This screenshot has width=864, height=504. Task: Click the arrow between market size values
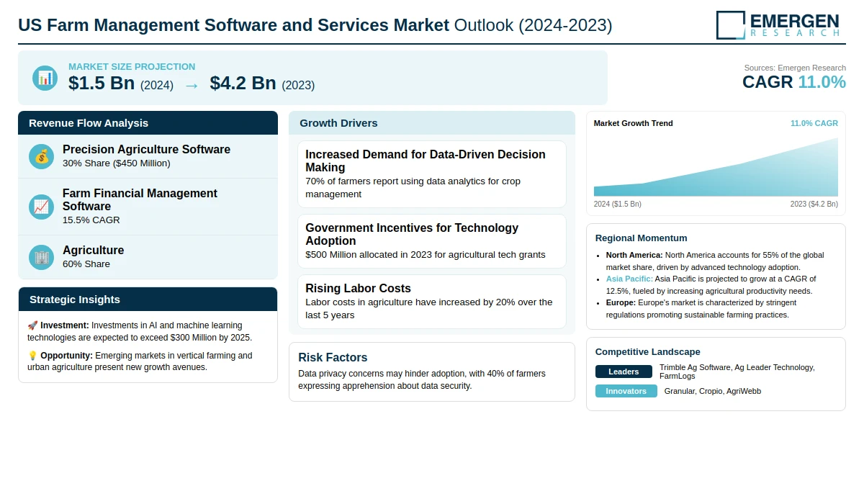click(192, 85)
